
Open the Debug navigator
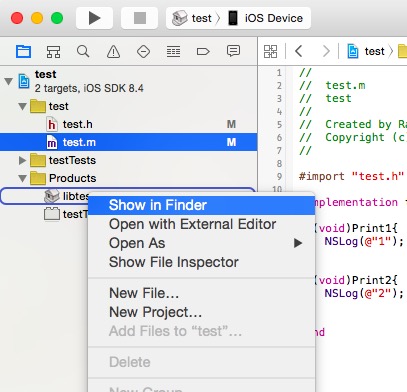click(173, 51)
